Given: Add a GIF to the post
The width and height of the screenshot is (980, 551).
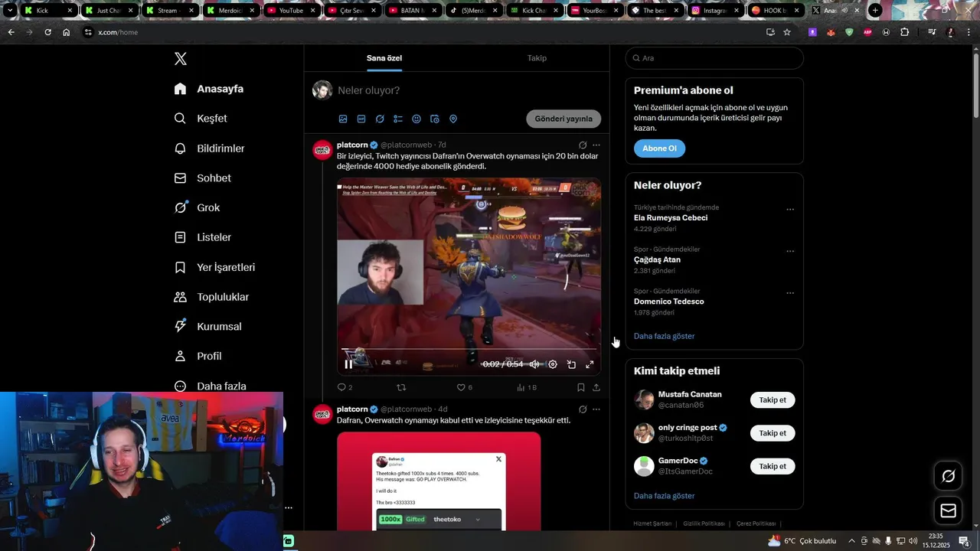Looking at the screenshot, I should (361, 119).
